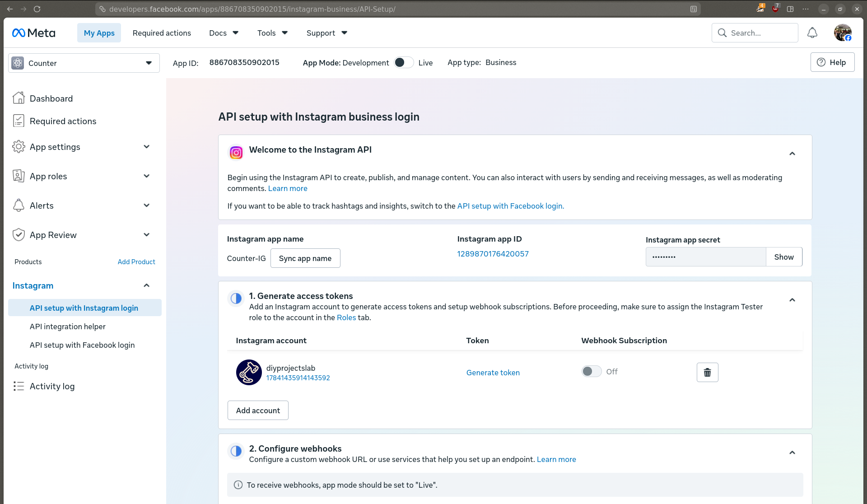The image size is (867, 504).
Task: Collapse Configure webhooks section
Action: [x=792, y=453]
